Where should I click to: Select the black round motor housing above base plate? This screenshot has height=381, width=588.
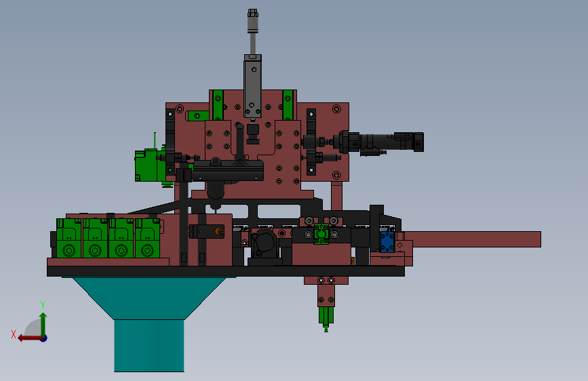pos(264,245)
